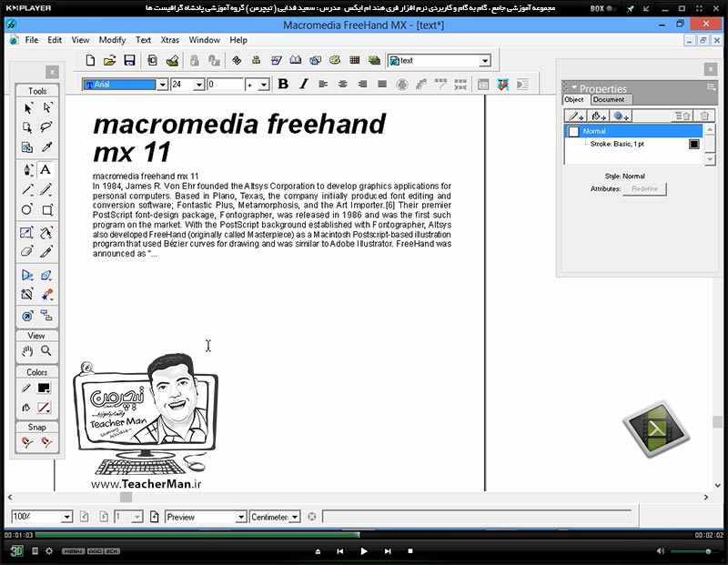Open the Preview mode dropdown
This screenshot has width=728, height=565.
coord(241,517)
